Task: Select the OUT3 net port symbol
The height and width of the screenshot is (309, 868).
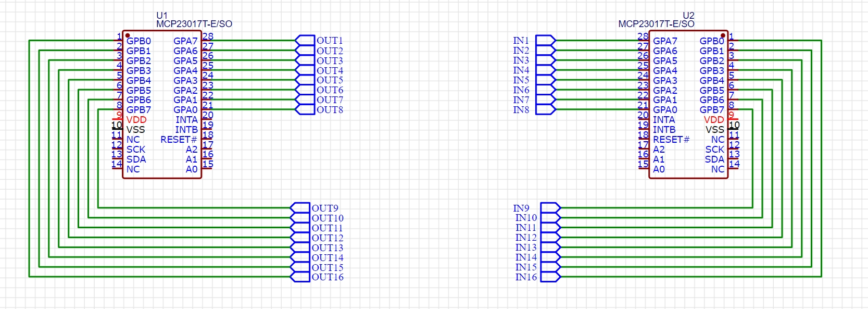Action: [x=305, y=60]
